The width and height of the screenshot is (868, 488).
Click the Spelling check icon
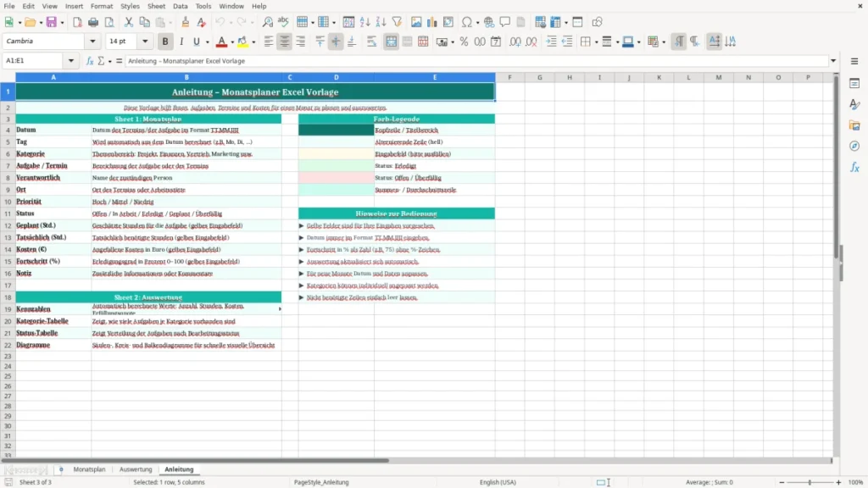[283, 22]
